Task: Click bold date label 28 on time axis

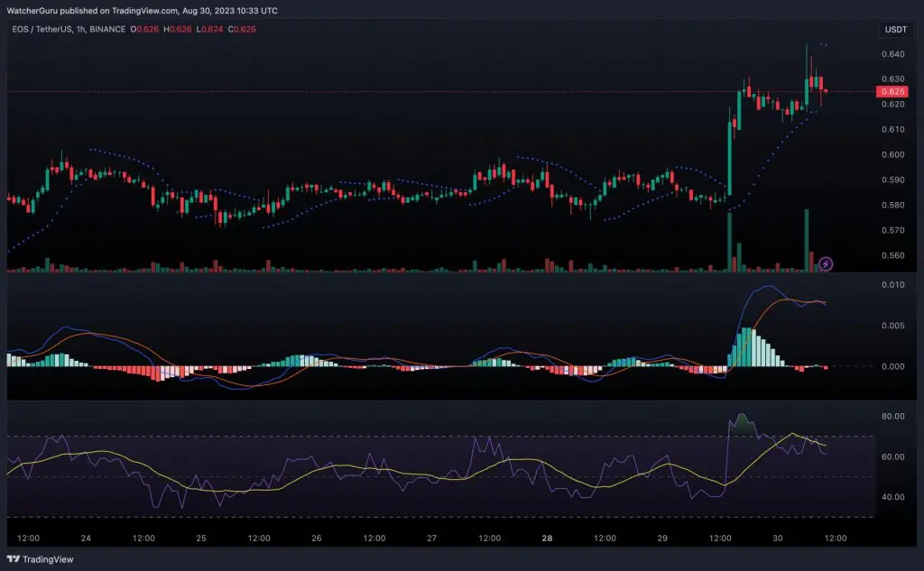Action: tap(547, 538)
